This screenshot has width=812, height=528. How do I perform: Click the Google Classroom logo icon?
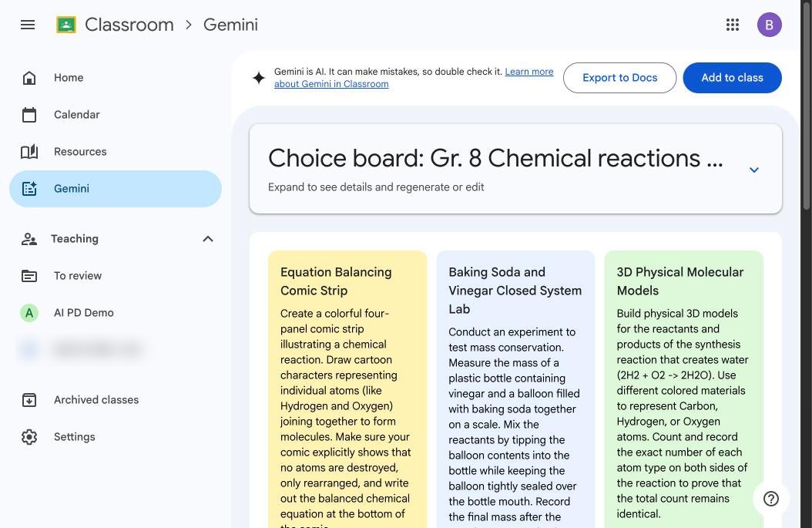pyautogui.click(x=66, y=25)
